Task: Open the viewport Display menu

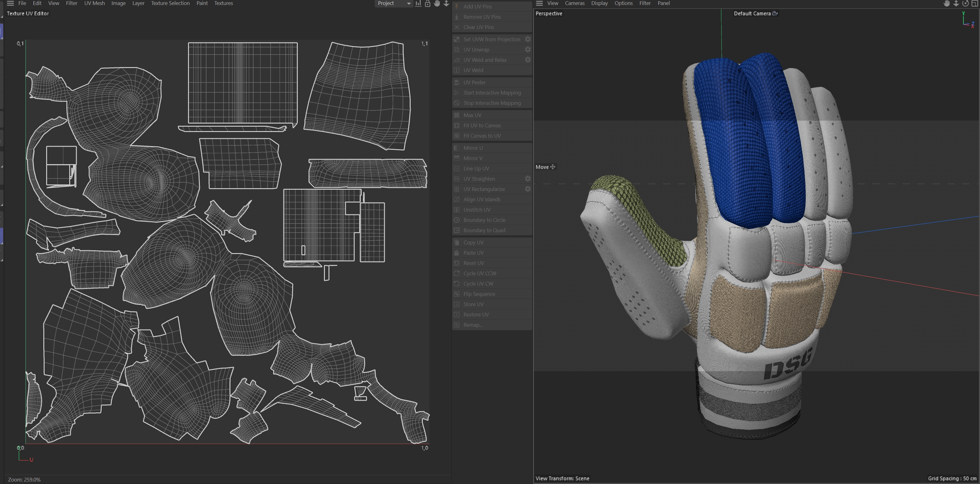Action: [x=599, y=3]
